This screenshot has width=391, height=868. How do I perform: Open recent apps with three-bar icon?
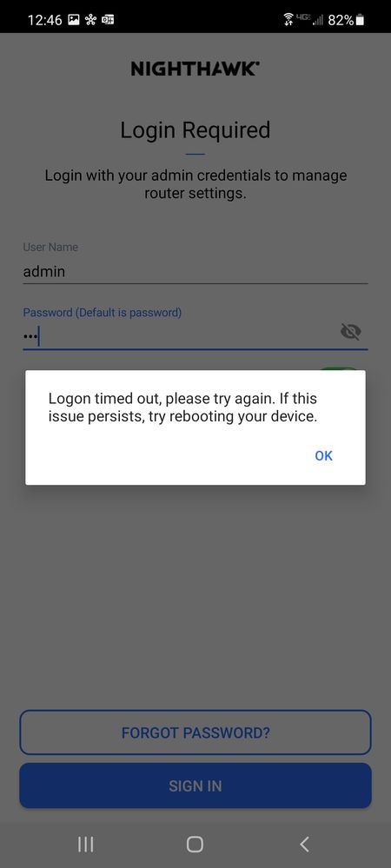point(85,844)
